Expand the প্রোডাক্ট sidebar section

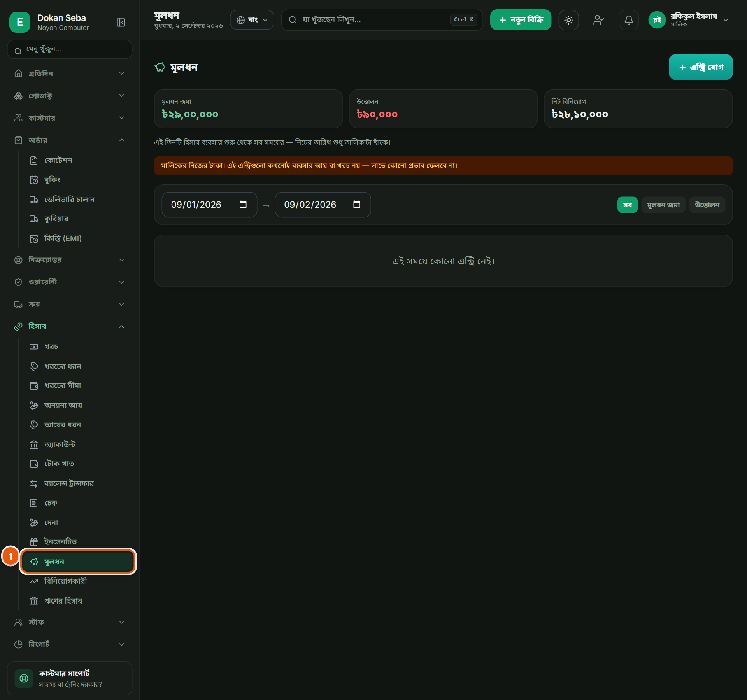[70, 96]
